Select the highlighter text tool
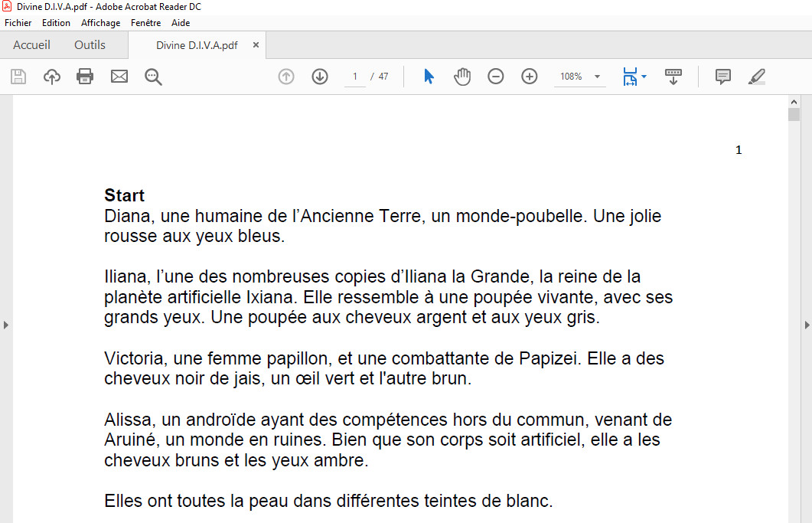Image resolution: width=812 pixels, height=523 pixels. pyautogui.click(x=756, y=77)
